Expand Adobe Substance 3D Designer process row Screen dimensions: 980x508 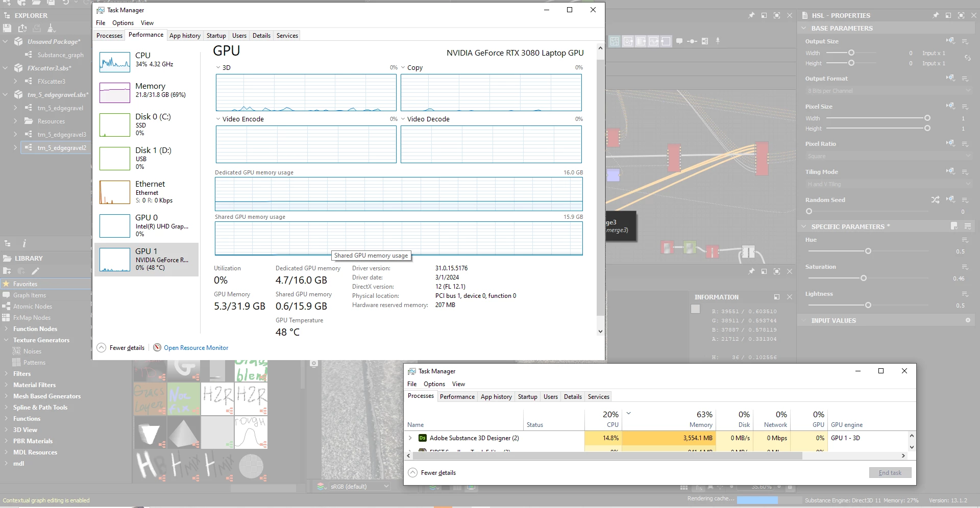(x=410, y=438)
